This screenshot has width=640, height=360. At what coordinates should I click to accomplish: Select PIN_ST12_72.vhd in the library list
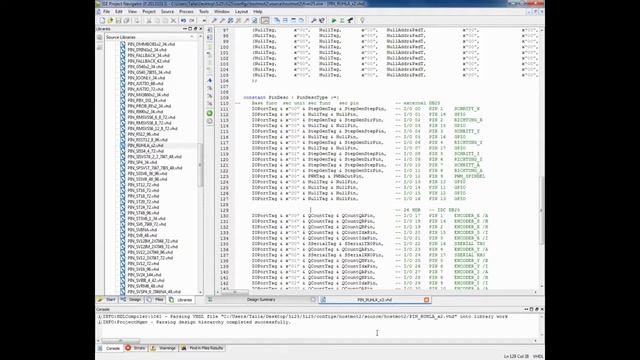click(x=143, y=184)
